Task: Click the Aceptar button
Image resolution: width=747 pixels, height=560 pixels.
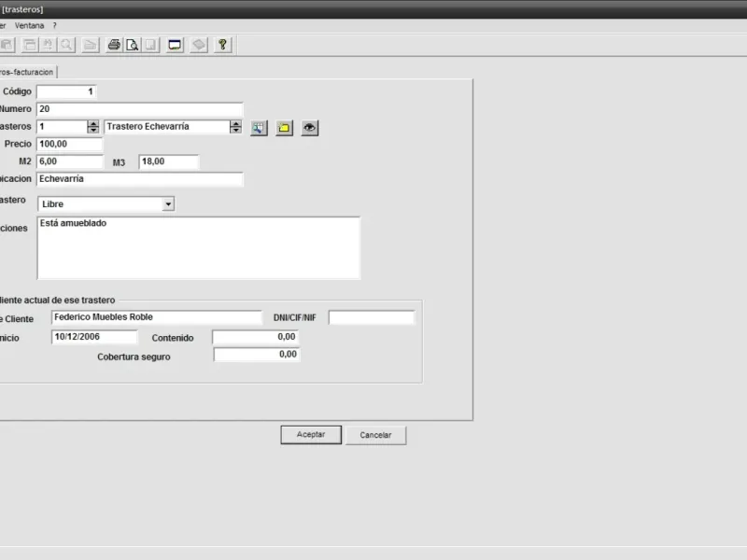Action: click(x=311, y=435)
